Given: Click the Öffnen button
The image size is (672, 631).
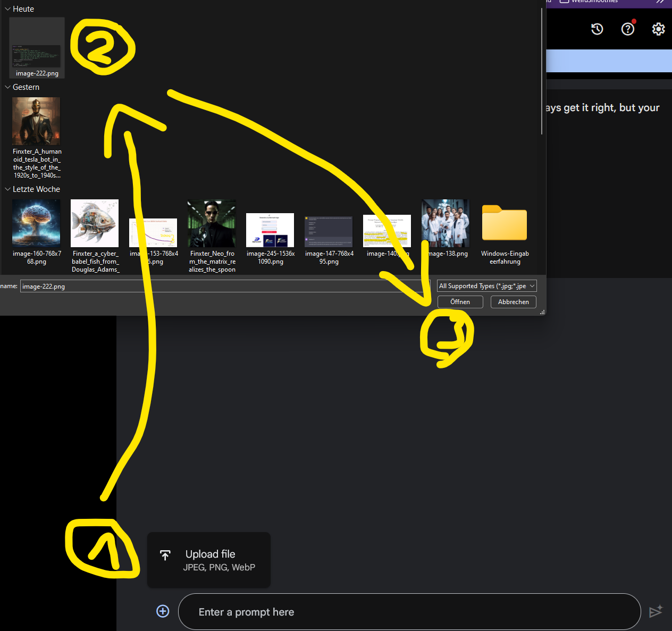Looking at the screenshot, I should pos(460,302).
